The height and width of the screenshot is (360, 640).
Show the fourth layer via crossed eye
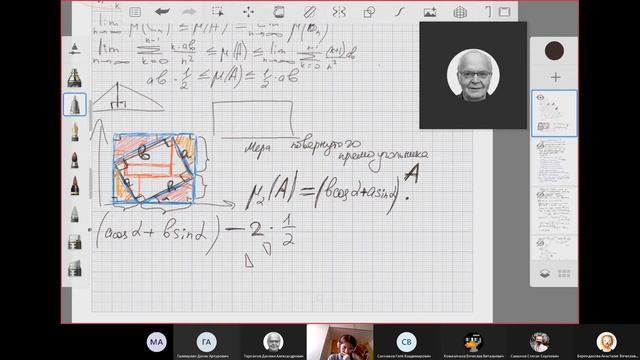coord(540,243)
